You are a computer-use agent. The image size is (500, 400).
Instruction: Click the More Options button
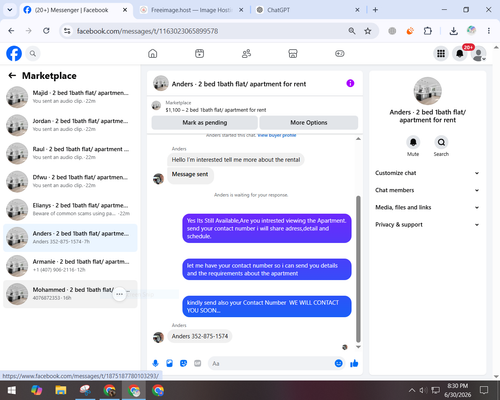309,123
